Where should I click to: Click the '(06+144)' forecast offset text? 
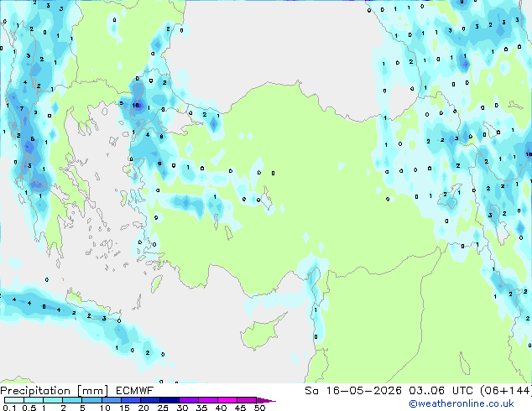(506, 391)
